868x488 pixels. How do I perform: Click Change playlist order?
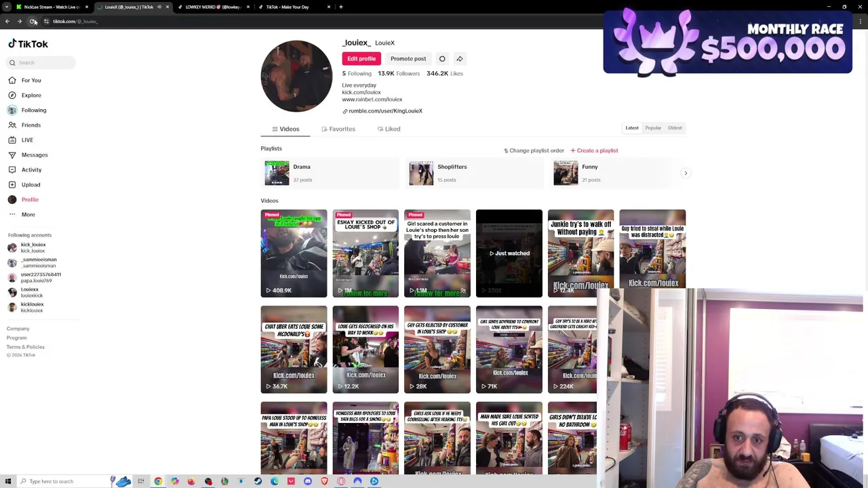pos(534,150)
